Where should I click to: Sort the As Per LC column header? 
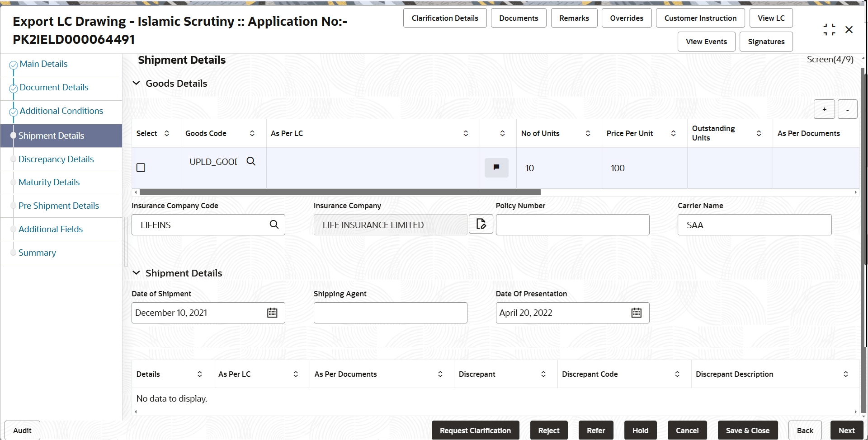click(466, 133)
